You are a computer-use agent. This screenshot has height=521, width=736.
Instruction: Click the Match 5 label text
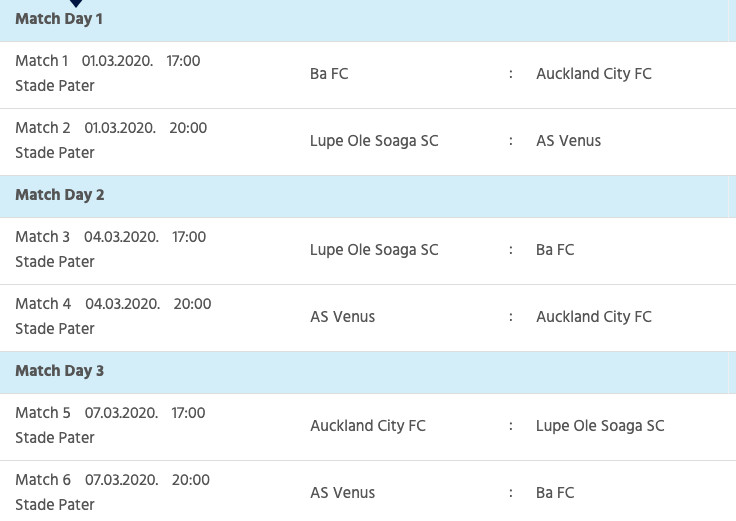(x=43, y=413)
